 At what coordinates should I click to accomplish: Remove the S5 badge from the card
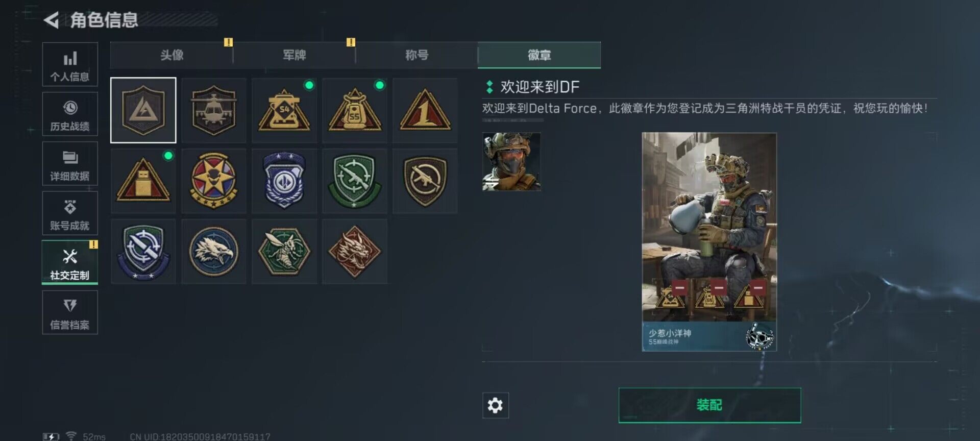[x=718, y=288]
